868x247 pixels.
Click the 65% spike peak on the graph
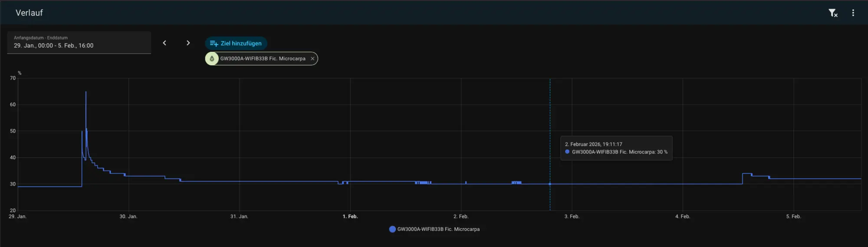86,92
